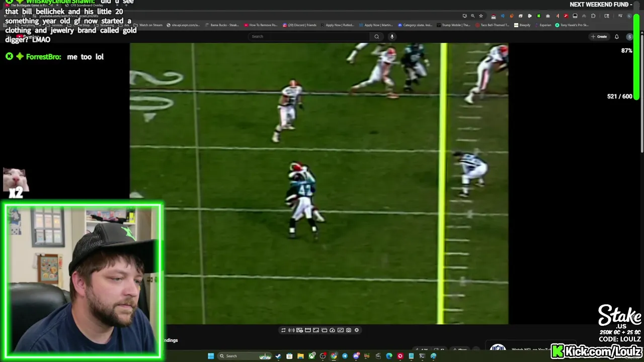The width and height of the screenshot is (644, 362).
Task: Click the Windows taskbar Search box
Action: tap(245, 356)
